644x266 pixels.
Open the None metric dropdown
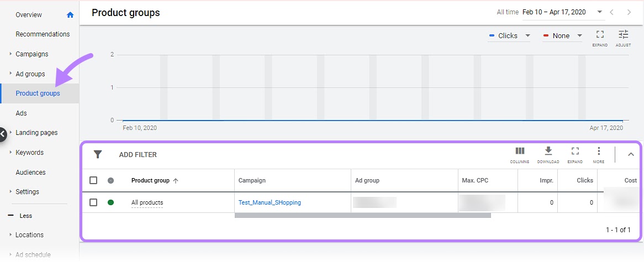[562, 36]
